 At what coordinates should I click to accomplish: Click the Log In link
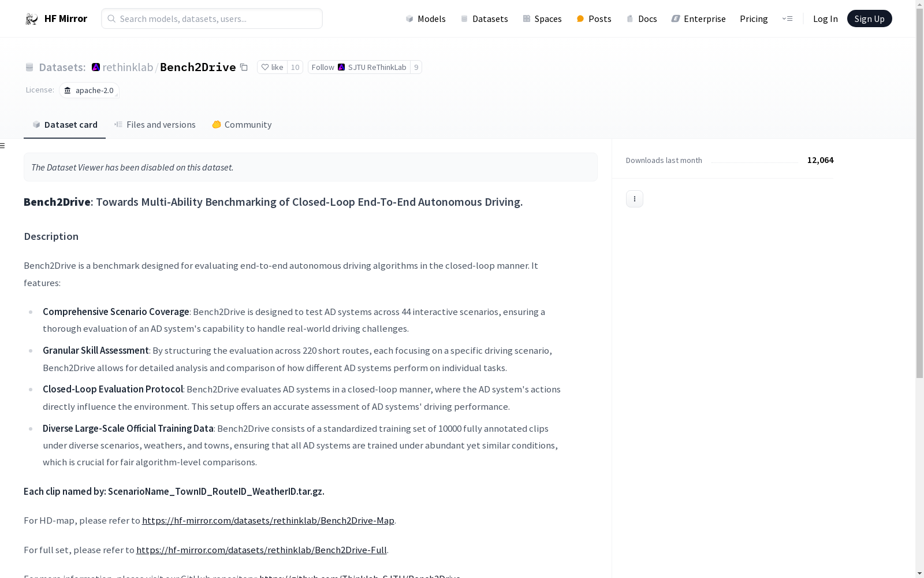pos(825,18)
